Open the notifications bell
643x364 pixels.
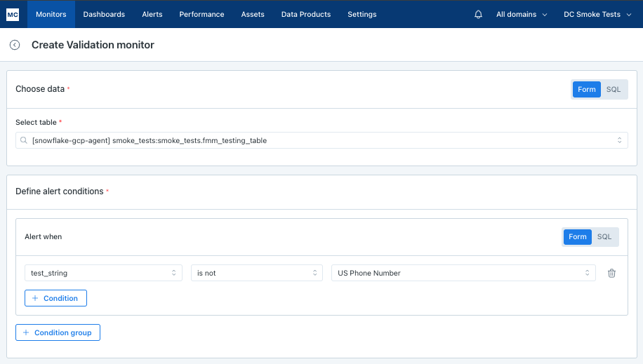tap(479, 14)
